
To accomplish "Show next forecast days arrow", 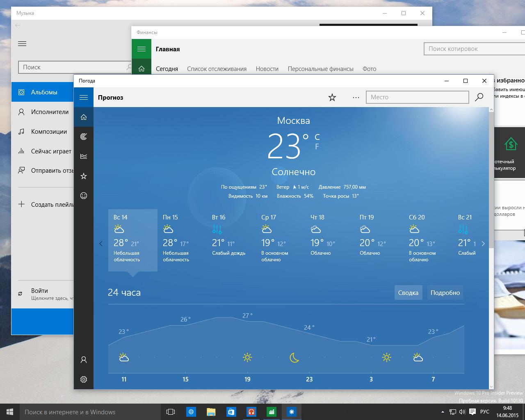I will pyautogui.click(x=483, y=244).
